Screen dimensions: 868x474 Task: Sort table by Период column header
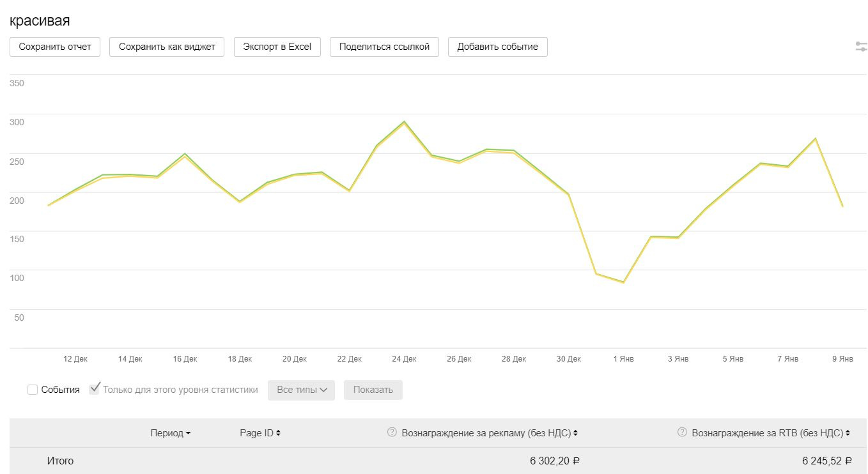[x=166, y=433]
